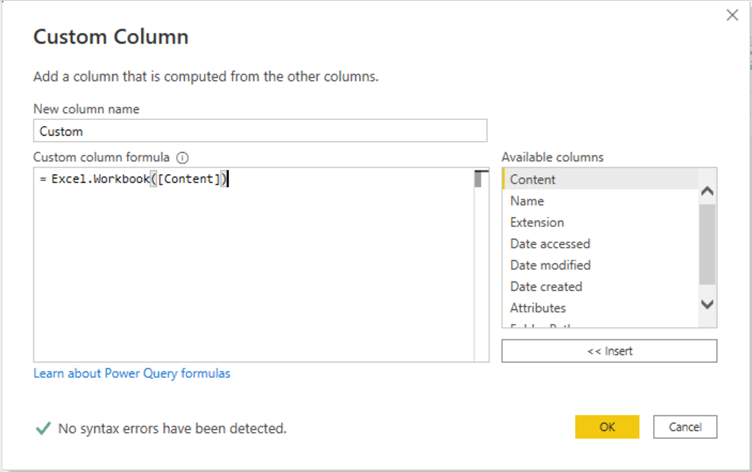This screenshot has height=472, width=752.
Task: Choose the Extension column
Action: (537, 222)
